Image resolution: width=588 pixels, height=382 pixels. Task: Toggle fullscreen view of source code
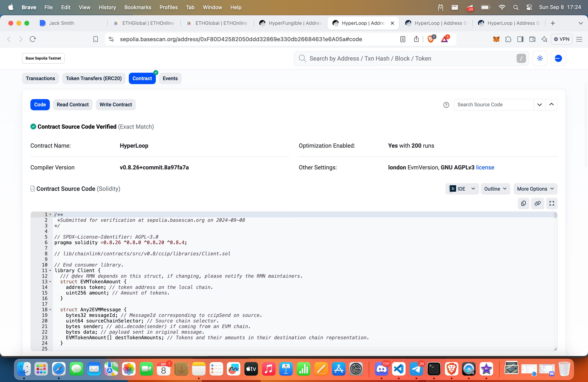[551, 203]
